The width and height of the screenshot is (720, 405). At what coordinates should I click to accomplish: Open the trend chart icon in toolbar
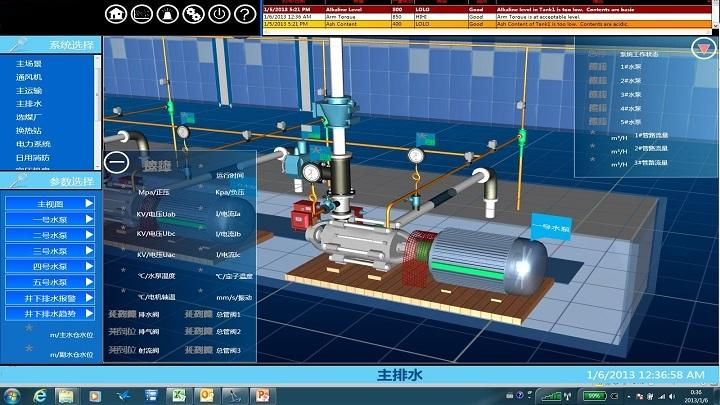pos(143,13)
